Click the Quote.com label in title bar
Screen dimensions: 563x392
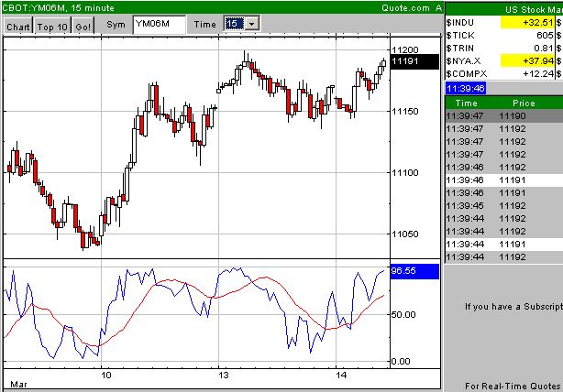(x=405, y=8)
